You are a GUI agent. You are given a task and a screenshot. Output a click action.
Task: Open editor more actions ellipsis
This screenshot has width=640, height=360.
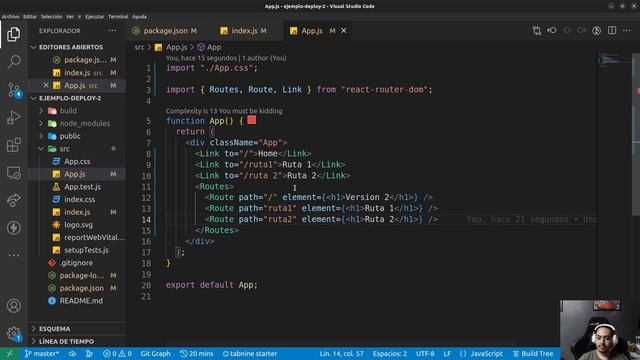coord(627,31)
